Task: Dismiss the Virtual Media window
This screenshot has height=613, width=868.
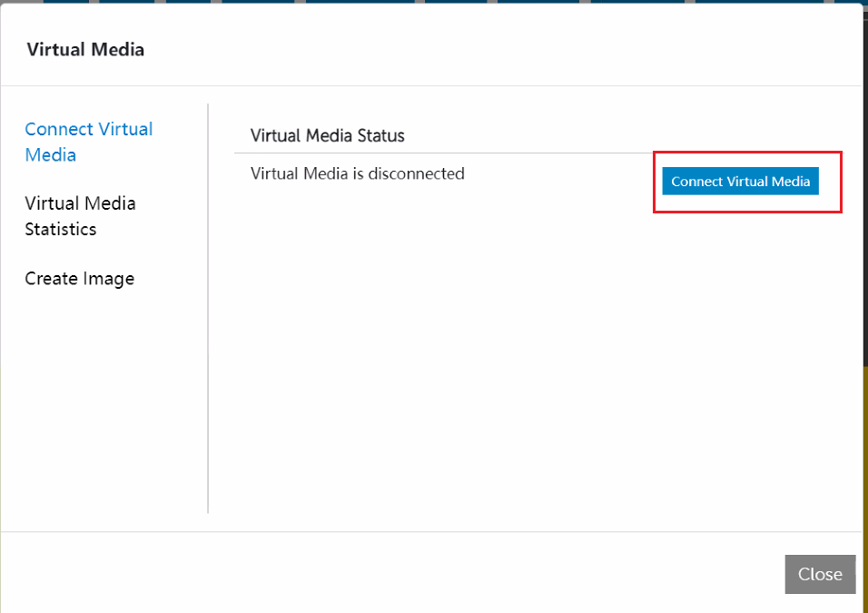Action: click(x=819, y=574)
